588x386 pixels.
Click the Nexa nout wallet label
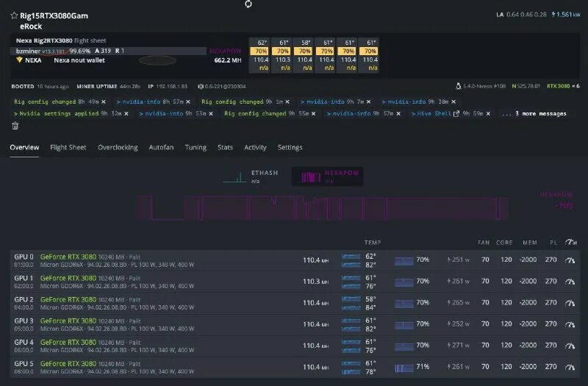tap(79, 60)
